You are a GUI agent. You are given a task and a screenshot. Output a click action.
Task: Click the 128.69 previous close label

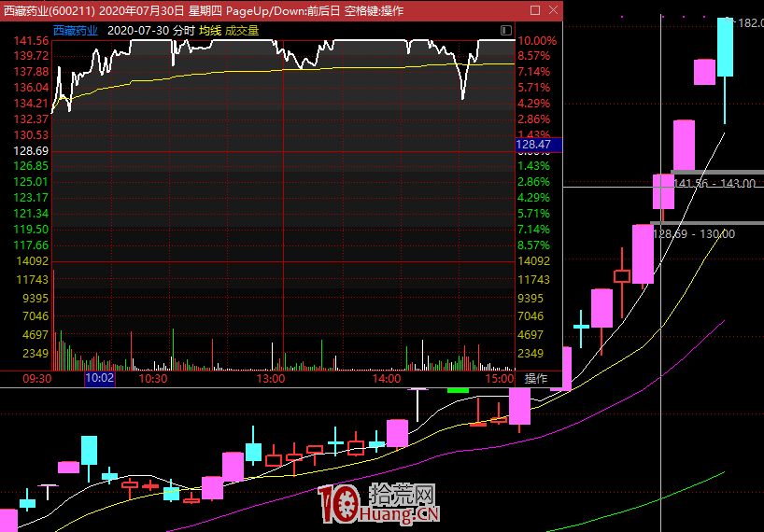click(31, 151)
